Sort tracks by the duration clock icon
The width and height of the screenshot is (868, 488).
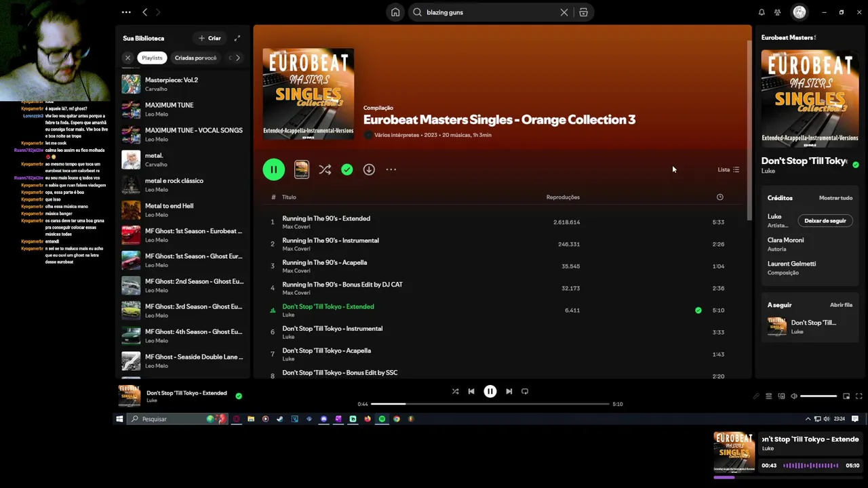719,197
